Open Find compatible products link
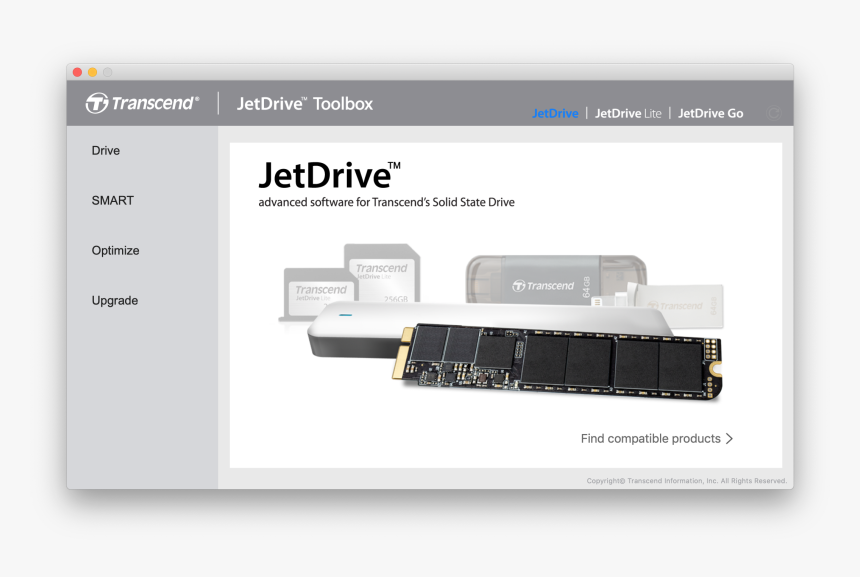This screenshot has width=860, height=577. [x=657, y=438]
